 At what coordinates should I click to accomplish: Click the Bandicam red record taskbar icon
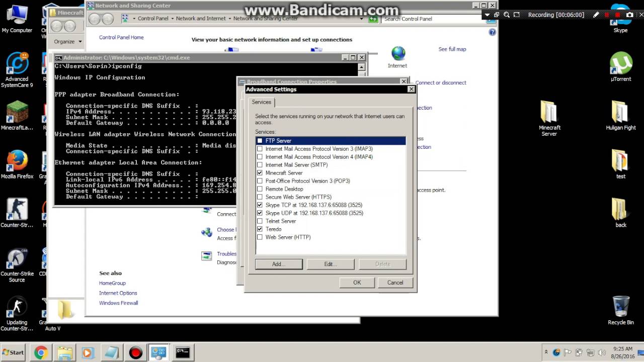point(135,353)
